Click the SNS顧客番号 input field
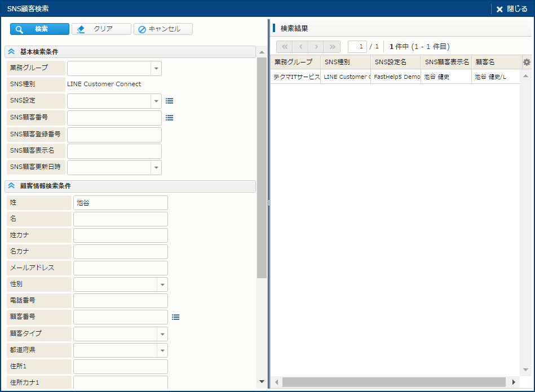535x392 pixels. pos(114,118)
